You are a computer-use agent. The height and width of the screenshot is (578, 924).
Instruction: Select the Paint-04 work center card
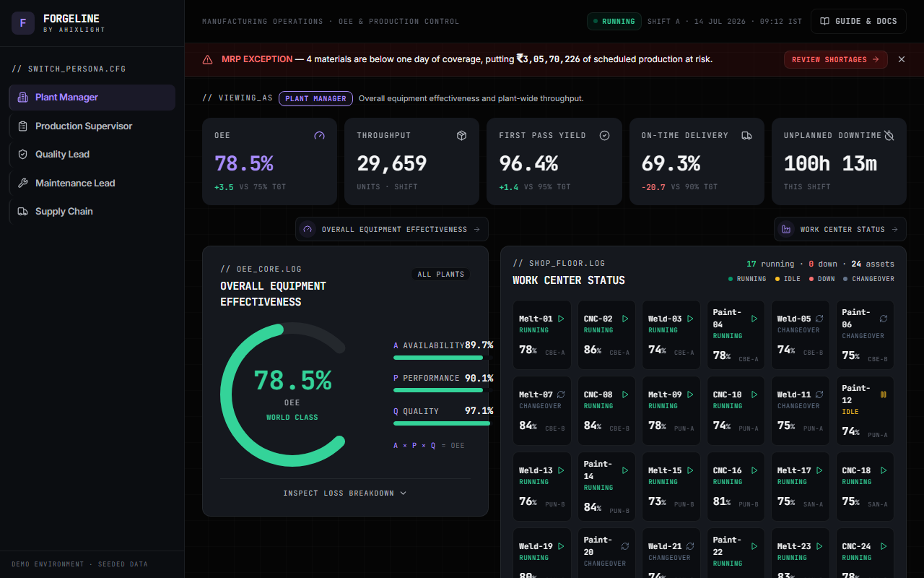pos(736,335)
